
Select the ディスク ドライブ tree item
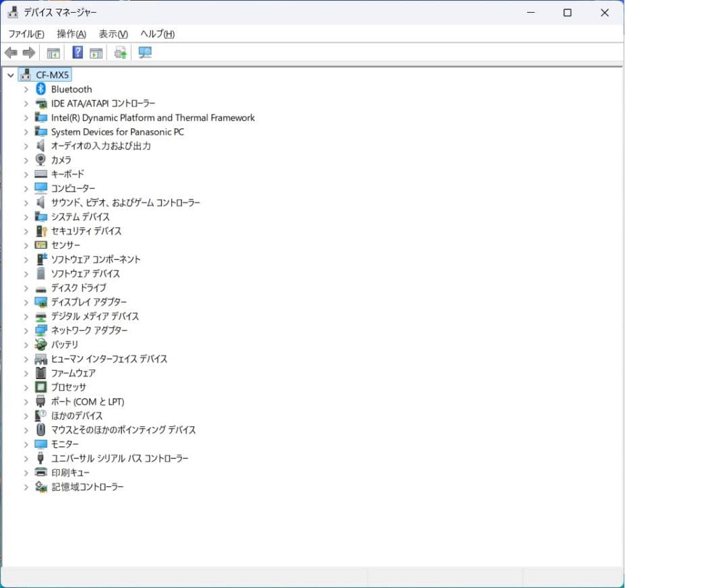coord(77,287)
